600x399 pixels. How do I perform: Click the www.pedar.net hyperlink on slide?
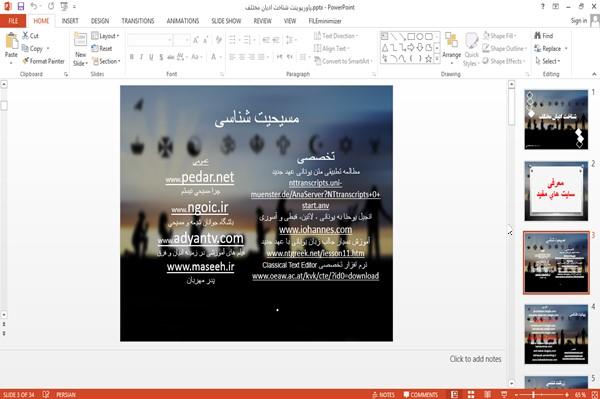(200, 178)
